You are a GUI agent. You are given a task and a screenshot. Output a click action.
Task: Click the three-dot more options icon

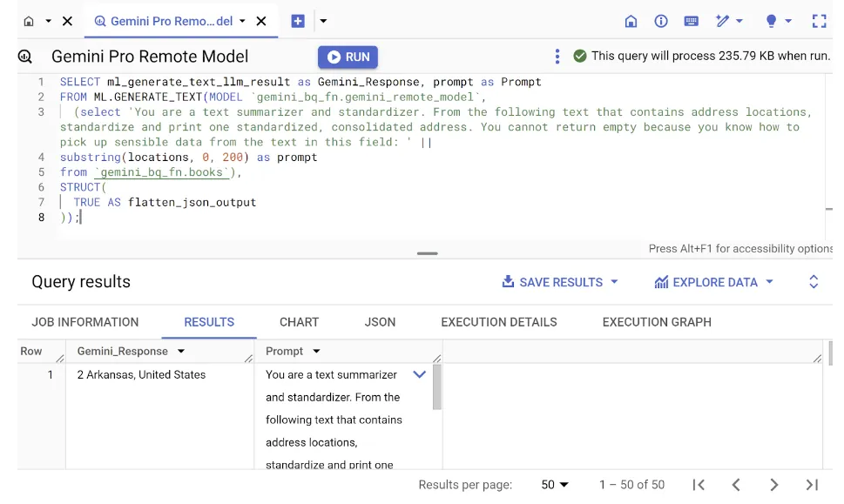point(557,56)
